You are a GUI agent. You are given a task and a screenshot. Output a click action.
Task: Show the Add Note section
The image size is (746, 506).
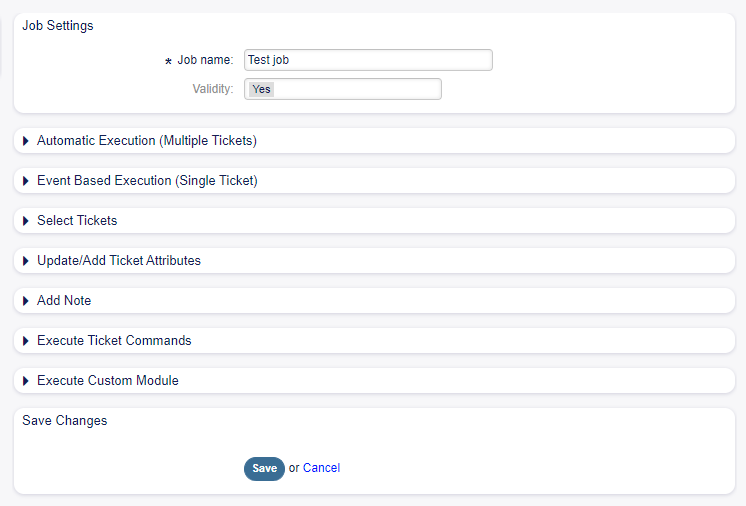(x=64, y=301)
